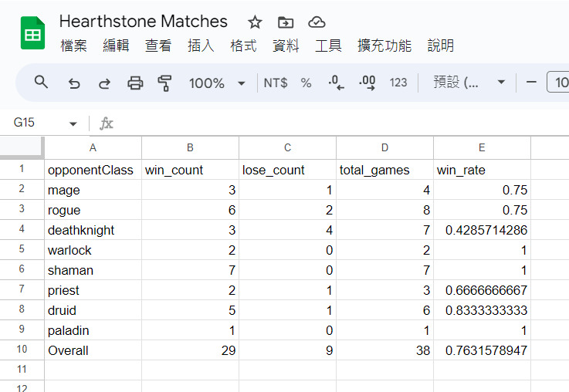Select all cells via corner box
Viewport: 569px width, 392px height.
click(x=22, y=147)
